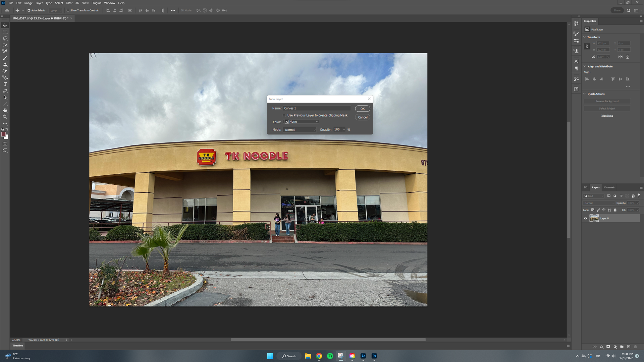Screen dimensions: 644x362
Task: Grab the Hand tool
Action: [x=5, y=110]
